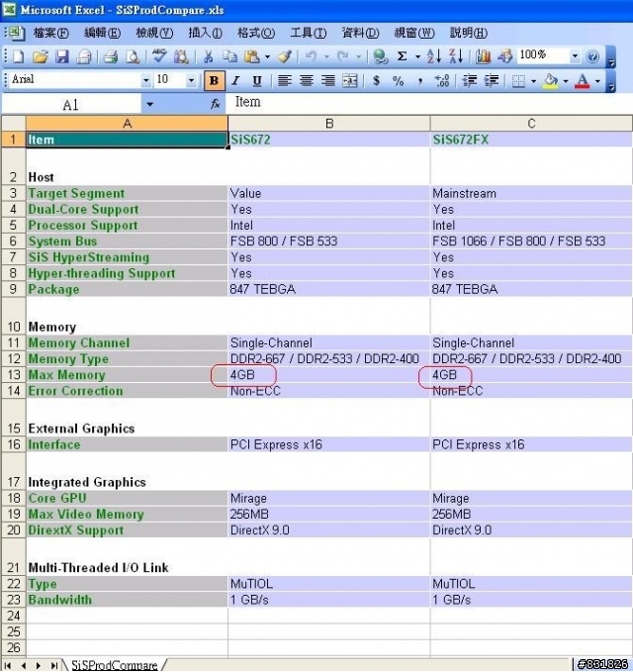Open a file with Open folder icon
The image size is (633, 672).
tap(41, 56)
